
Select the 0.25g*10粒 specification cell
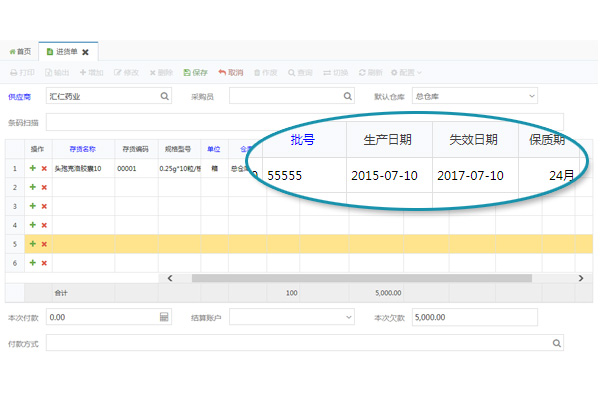tap(179, 168)
